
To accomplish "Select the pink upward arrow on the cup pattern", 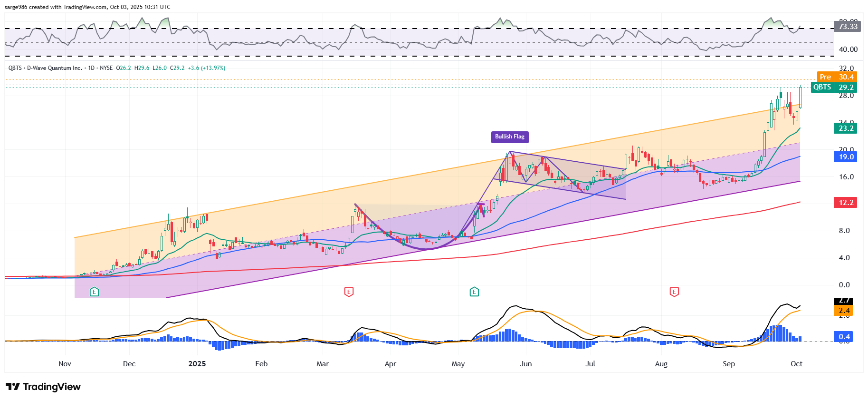I will [x=482, y=208].
